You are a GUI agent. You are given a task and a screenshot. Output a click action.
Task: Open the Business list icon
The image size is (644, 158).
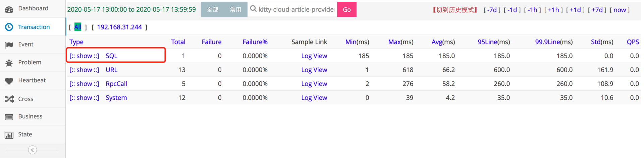(x=9, y=117)
